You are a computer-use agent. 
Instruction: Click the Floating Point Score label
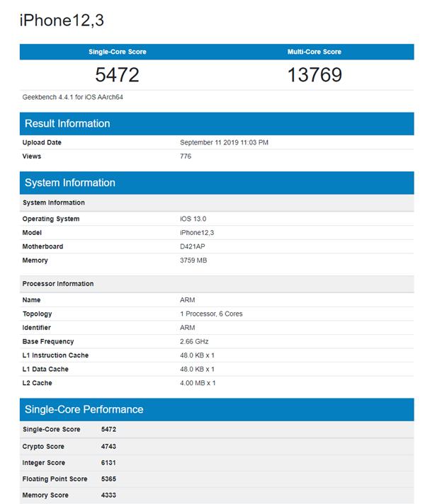pyautogui.click(x=55, y=479)
